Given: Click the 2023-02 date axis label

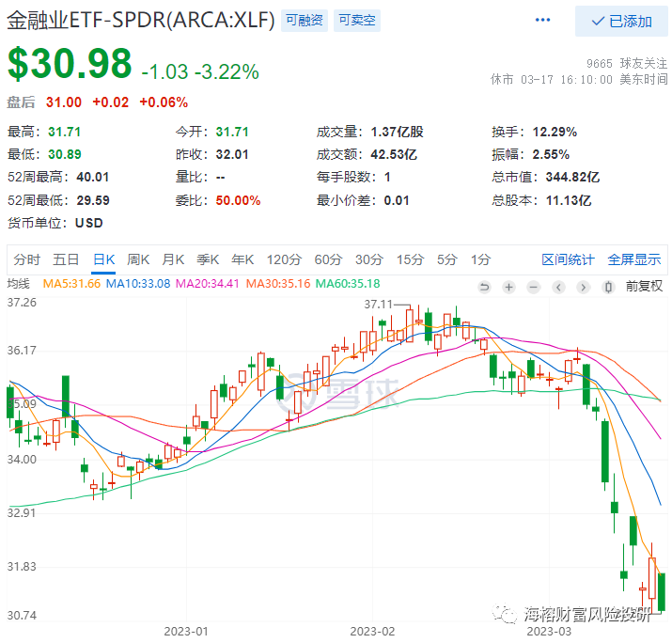Looking at the screenshot, I should [372, 632].
